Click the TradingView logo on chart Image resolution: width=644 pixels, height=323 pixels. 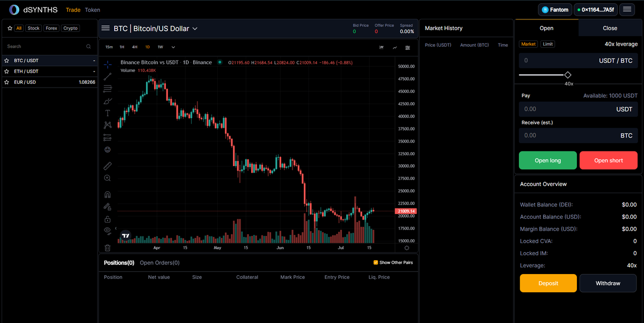pyautogui.click(x=126, y=235)
